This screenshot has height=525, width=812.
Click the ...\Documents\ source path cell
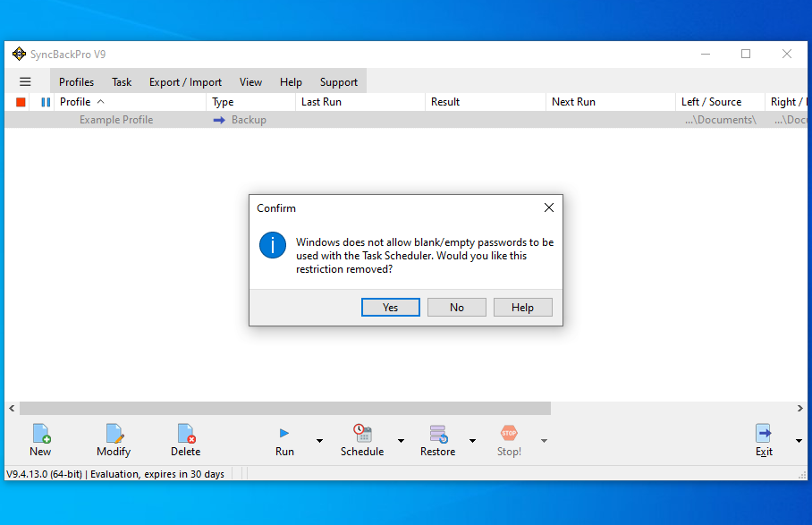click(x=721, y=120)
